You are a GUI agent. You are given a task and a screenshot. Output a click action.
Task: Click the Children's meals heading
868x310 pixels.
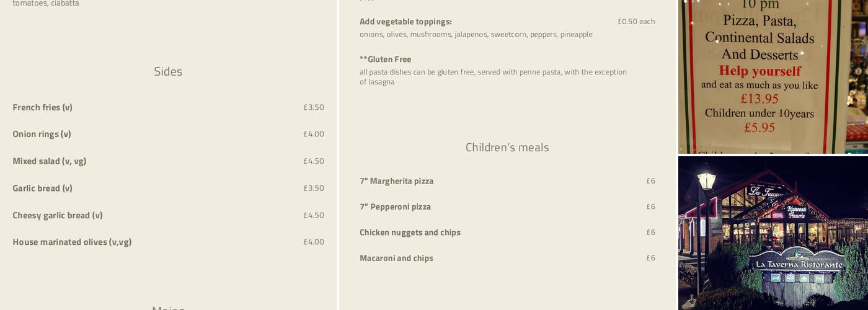pyautogui.click(x=507, y=147)
